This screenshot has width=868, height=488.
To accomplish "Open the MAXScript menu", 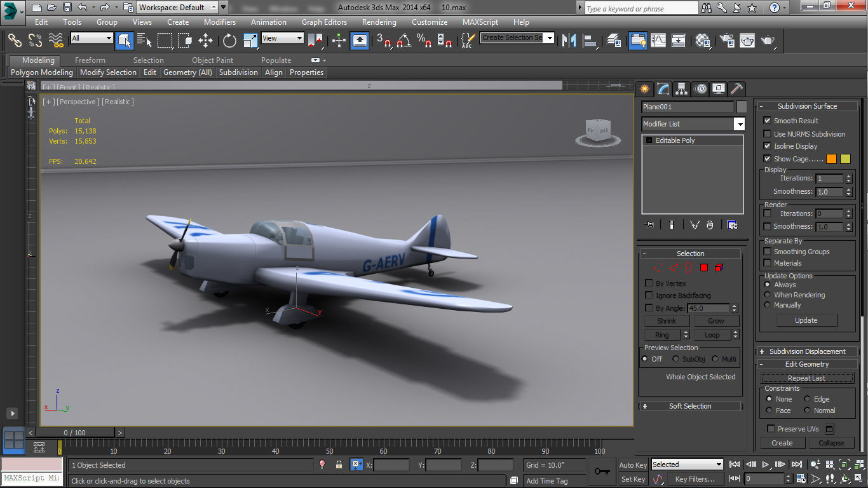I will [480, 22].
